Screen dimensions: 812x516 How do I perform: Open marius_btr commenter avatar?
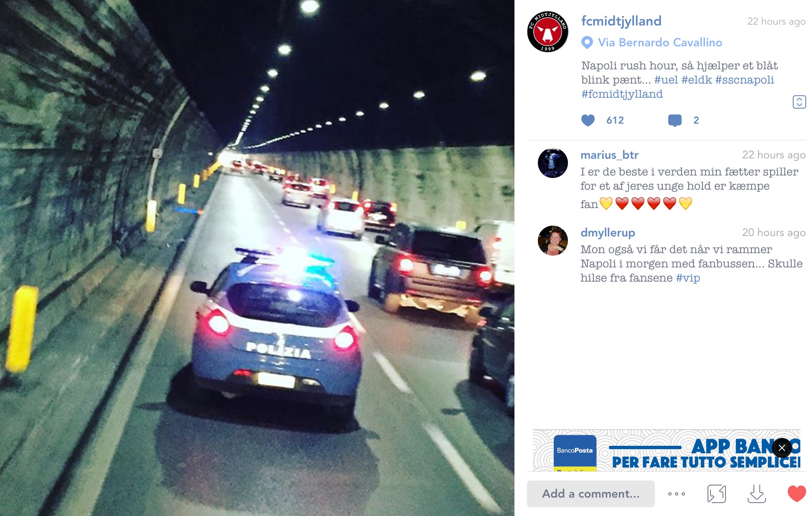point(552,163)
